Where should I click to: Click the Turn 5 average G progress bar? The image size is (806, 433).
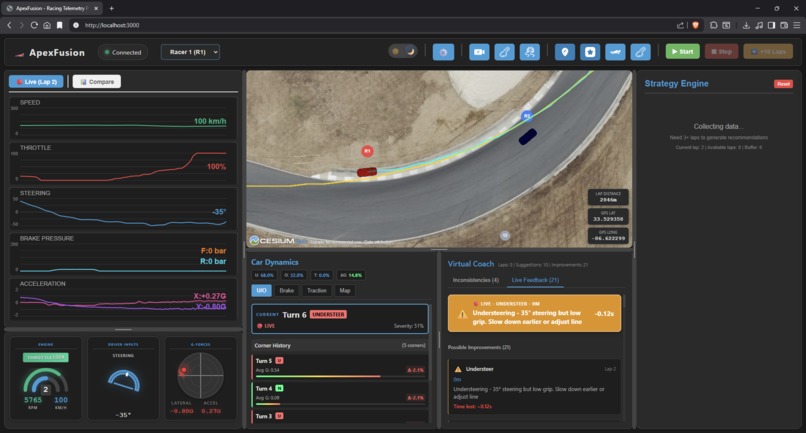point(340,376)
